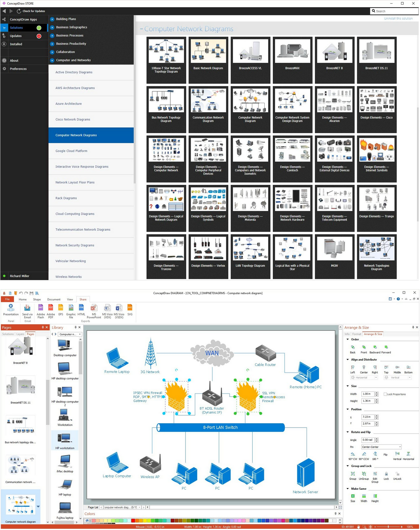Collapse the Align and Distribute section
This screenshot has height=530, width=420.
[x=348, y=360]
